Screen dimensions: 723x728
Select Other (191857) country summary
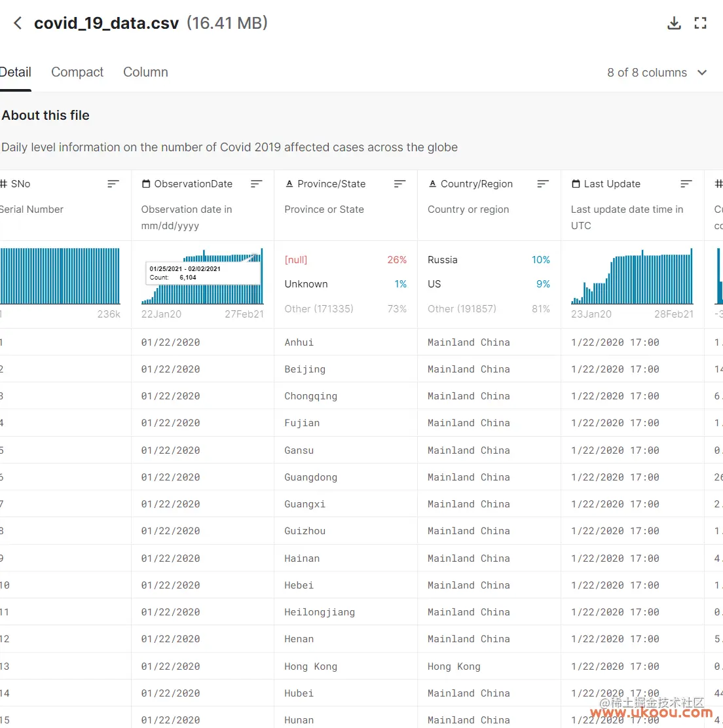489,309
